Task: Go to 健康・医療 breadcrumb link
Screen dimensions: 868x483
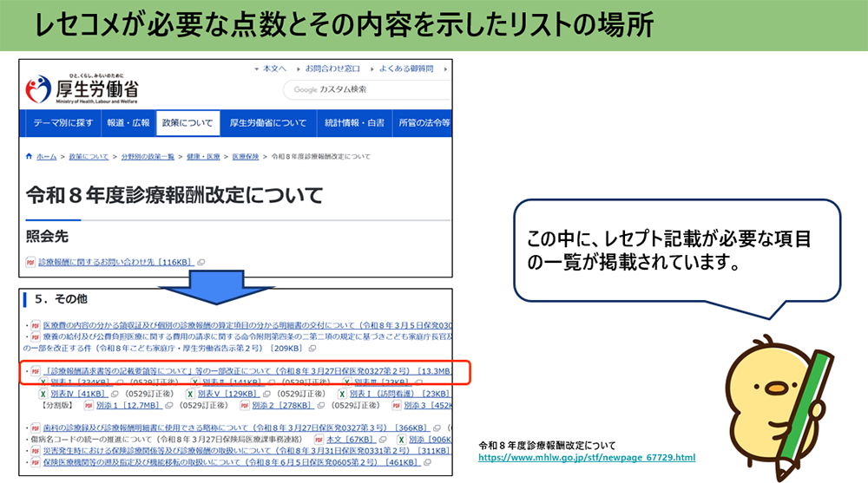Action: pos(203,157)
